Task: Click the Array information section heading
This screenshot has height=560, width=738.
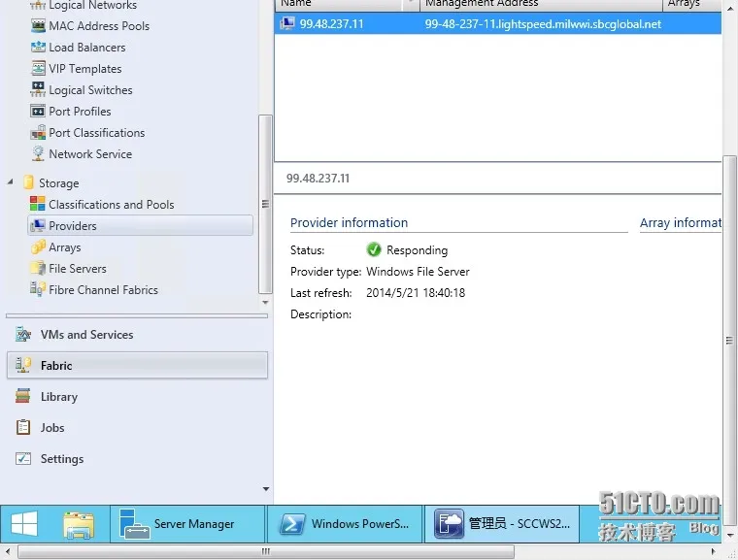Action: (x=681, y=222)
